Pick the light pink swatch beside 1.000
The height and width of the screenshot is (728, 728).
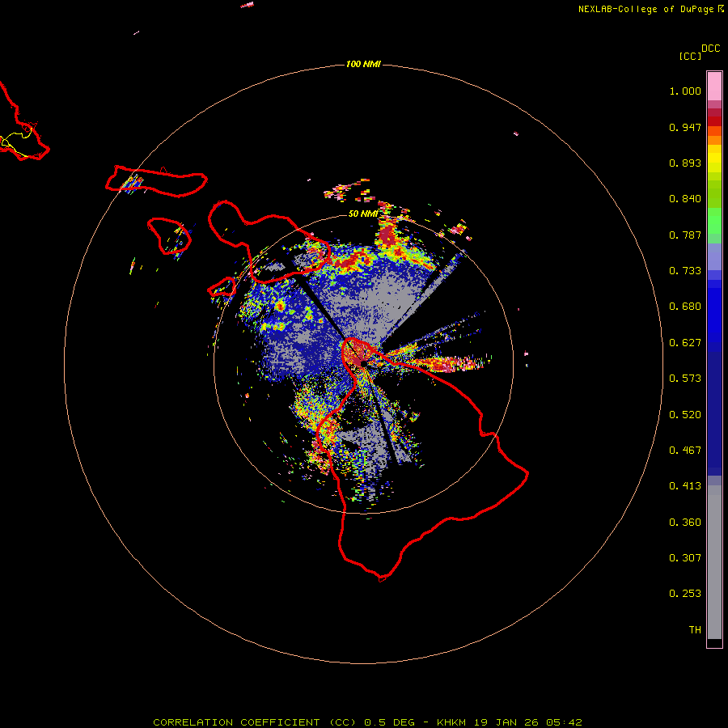714,87
